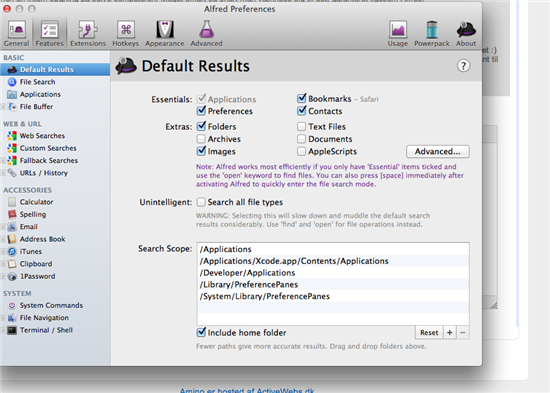Show the About Alfred pane
This screenshot has height=393, width=550.
(466, 34)
